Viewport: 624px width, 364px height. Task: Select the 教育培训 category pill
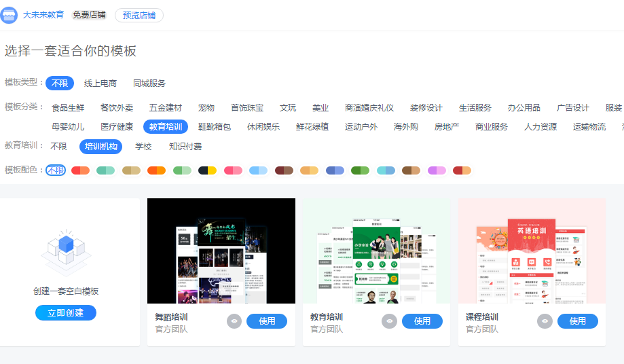point(166,126)
